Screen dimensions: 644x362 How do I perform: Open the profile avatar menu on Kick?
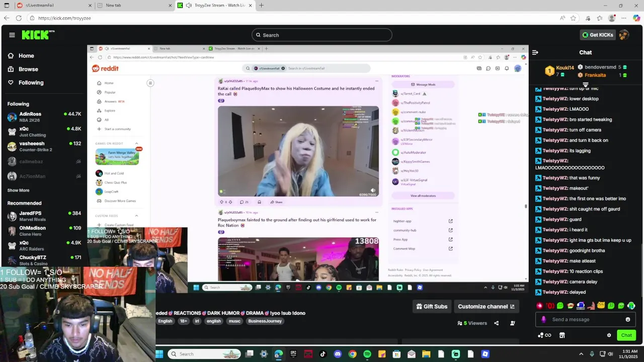pos(624,35)
